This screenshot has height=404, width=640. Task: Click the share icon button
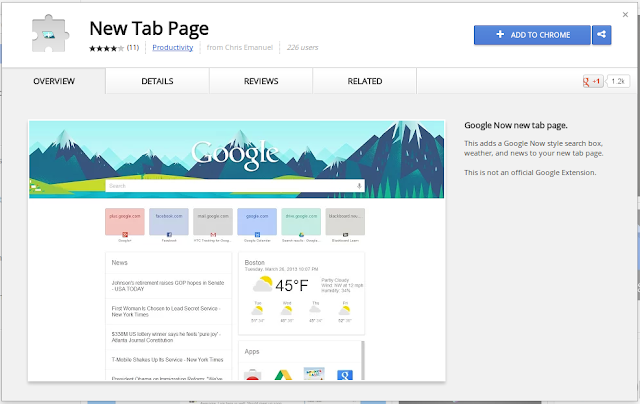(601, 35)
